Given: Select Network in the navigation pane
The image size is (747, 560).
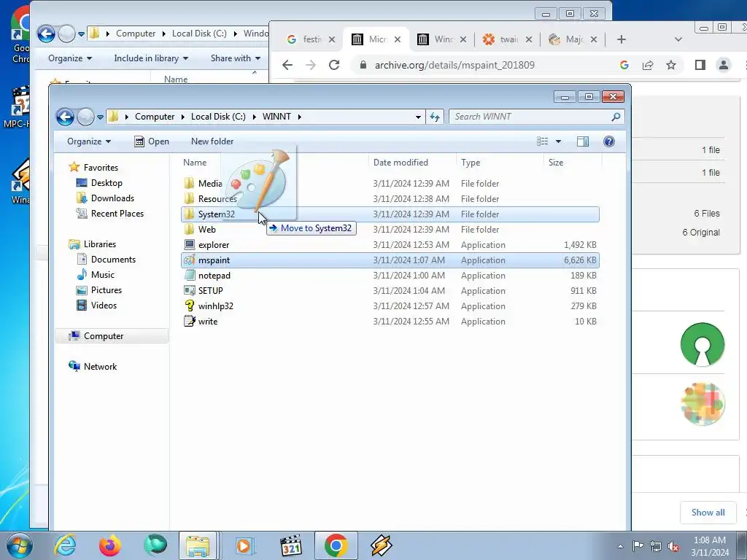Looking at the screenshot, I should pyautogui.click(x=100, y=367).
